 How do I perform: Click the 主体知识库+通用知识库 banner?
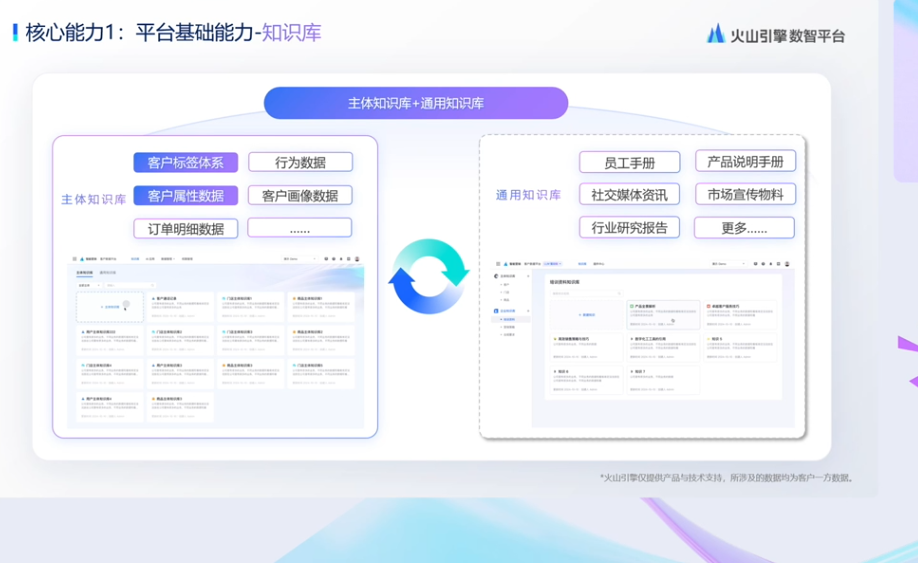416,104
